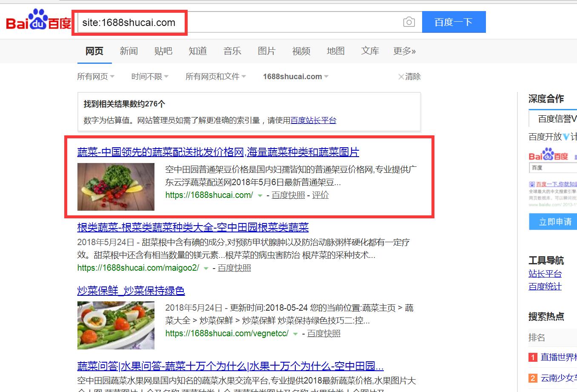
Task: Click the X icon beside 清除
Action: tap(401, 77)
